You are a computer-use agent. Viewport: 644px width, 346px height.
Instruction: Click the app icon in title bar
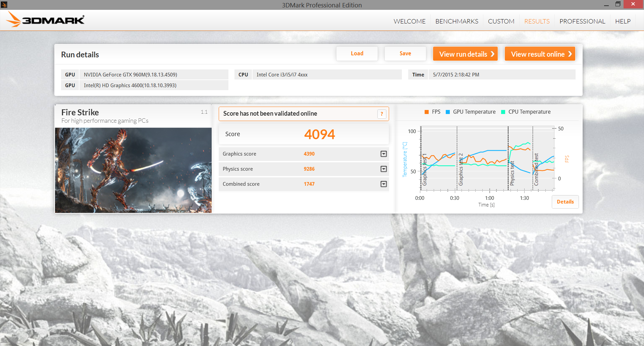(4, 4)
